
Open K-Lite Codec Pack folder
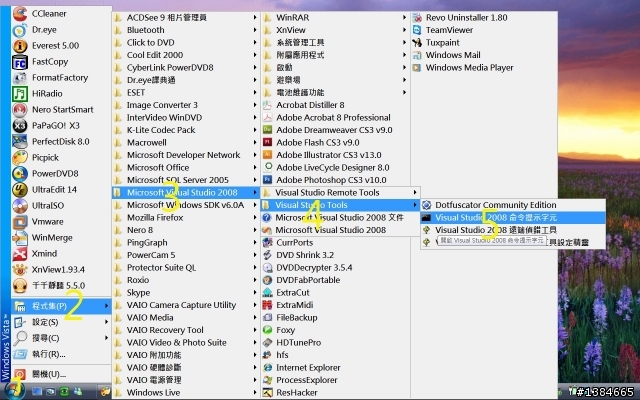(x=186, y=130)
